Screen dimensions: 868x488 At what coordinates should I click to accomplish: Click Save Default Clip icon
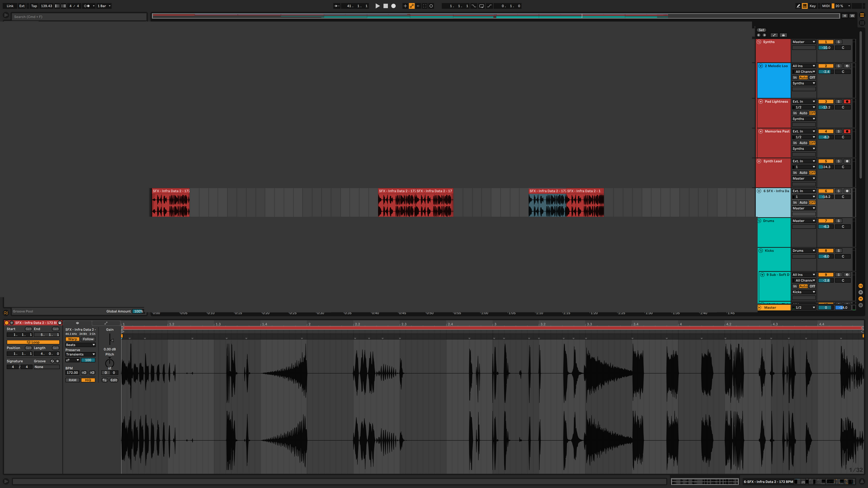pyautogui.click(x=60, y=323)
